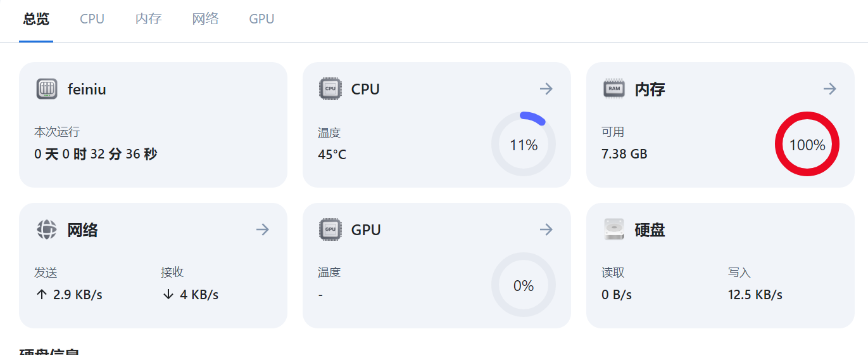This screenshot has height=355, width=868.
Task: Click the red 100% memory ring
Action: click(807, 145)
